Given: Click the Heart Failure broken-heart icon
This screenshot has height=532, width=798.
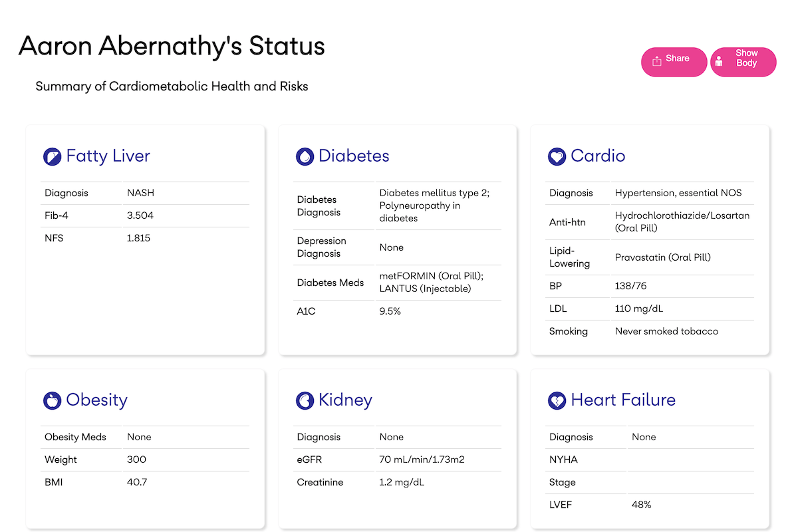Looking at the screenshot, I should [557, 400].
